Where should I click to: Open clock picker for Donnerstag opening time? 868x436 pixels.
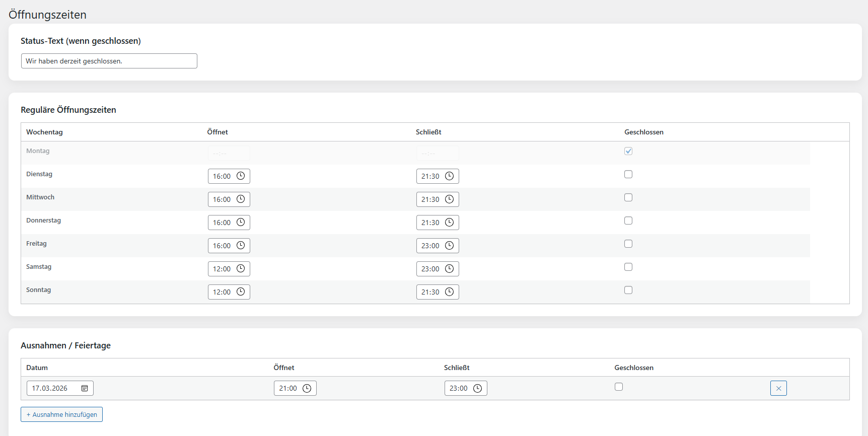coord(241,223)
